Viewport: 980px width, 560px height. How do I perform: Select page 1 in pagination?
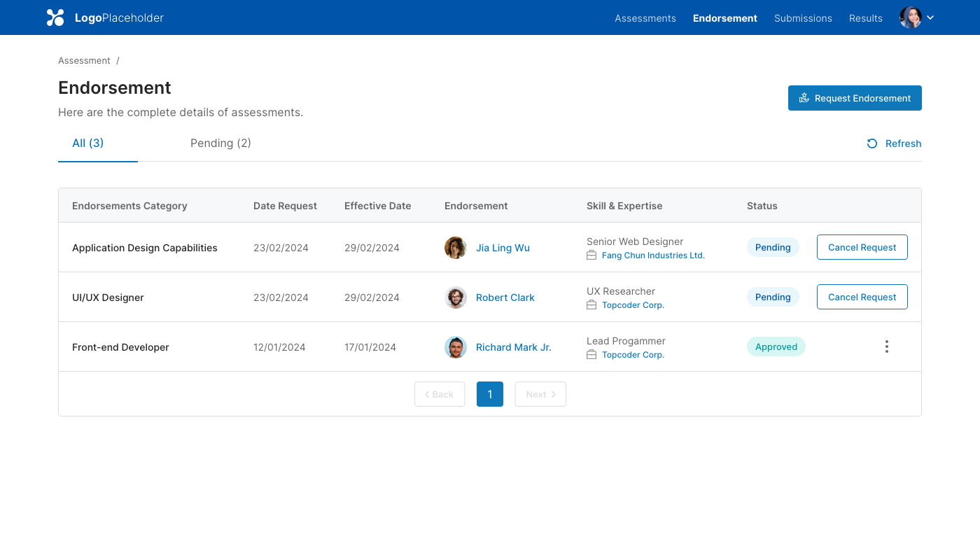click(490, 394)
